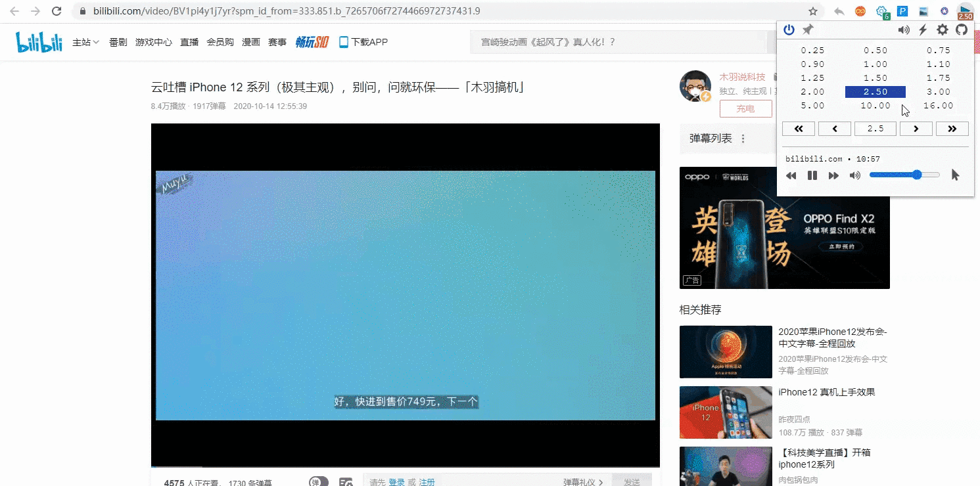Open the extension settings gear
The width and height of the screenshot is (980, 486).
[x=943, y=30]
